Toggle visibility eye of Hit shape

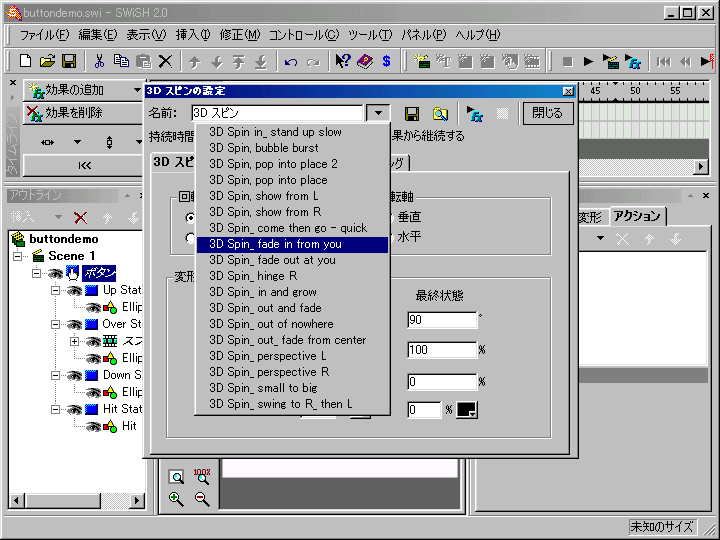click(x=93, y=426)
